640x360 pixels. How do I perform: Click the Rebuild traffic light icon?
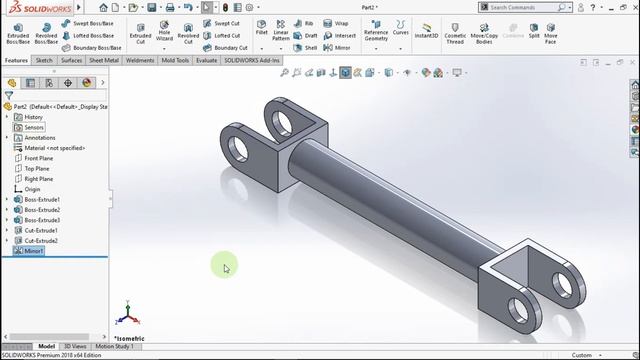click(225, 7)
